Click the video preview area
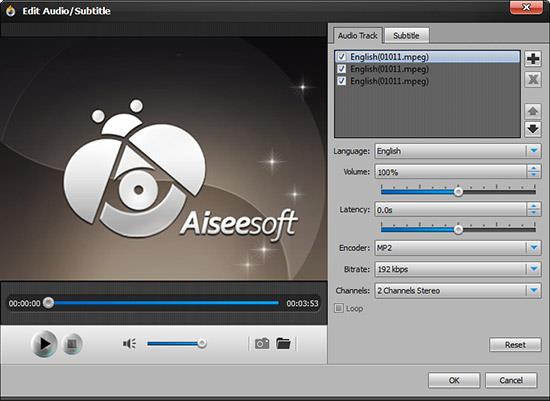 [163, 159]
